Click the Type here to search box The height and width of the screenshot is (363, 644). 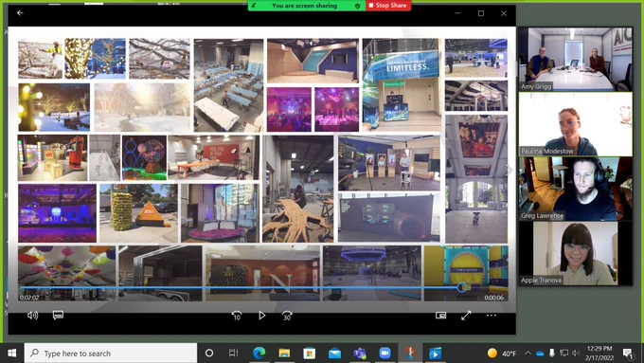pyautogui.click(x=111, y=354)
